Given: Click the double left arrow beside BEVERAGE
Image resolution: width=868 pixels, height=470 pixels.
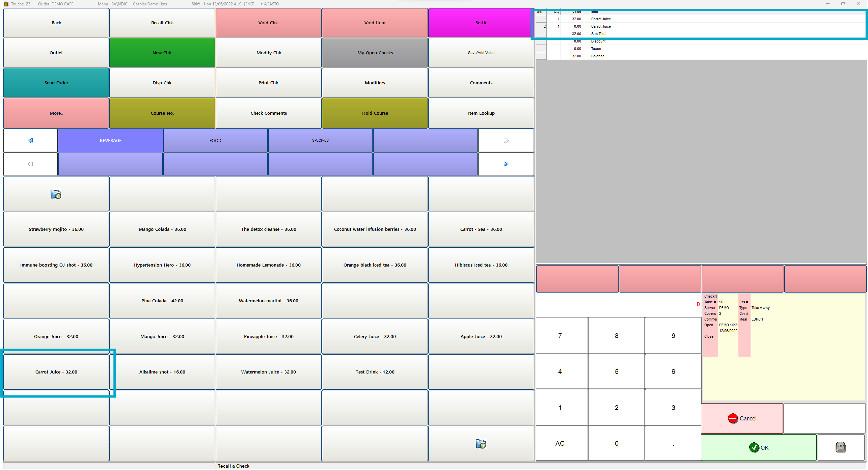Looking at the screenshot, I should (x=30, y=140).
